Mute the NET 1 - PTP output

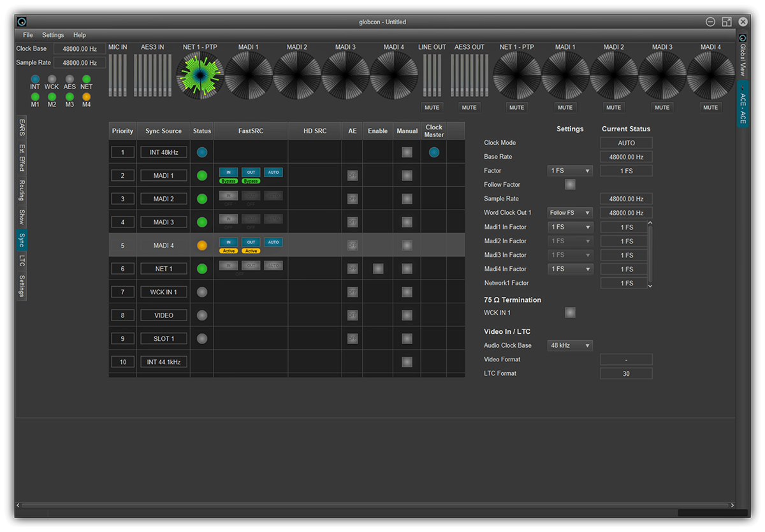point(517,107)
